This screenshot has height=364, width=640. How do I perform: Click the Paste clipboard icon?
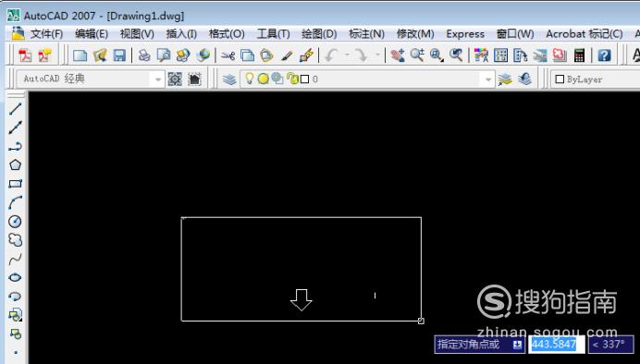[266, 55]
